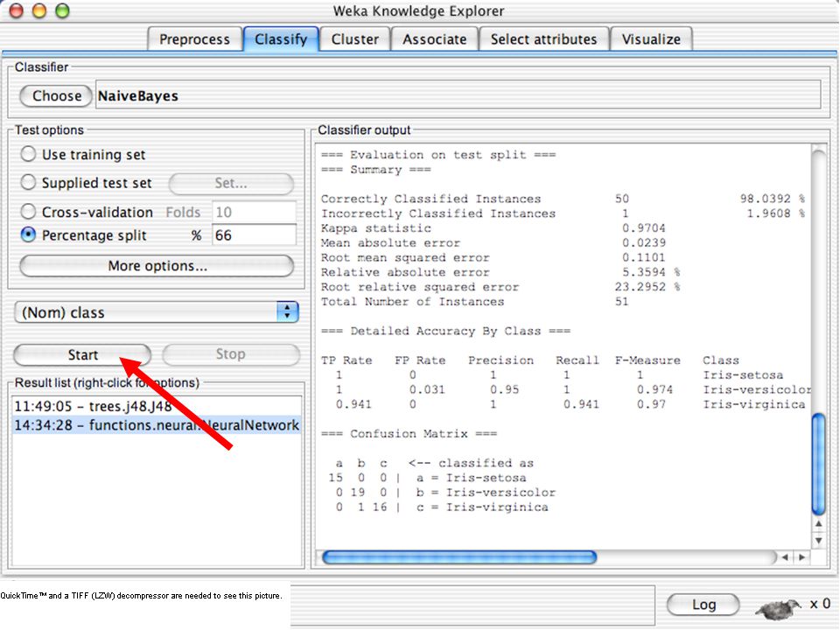Click the "Confusion Matrix" heading

(x=409, y=433)
